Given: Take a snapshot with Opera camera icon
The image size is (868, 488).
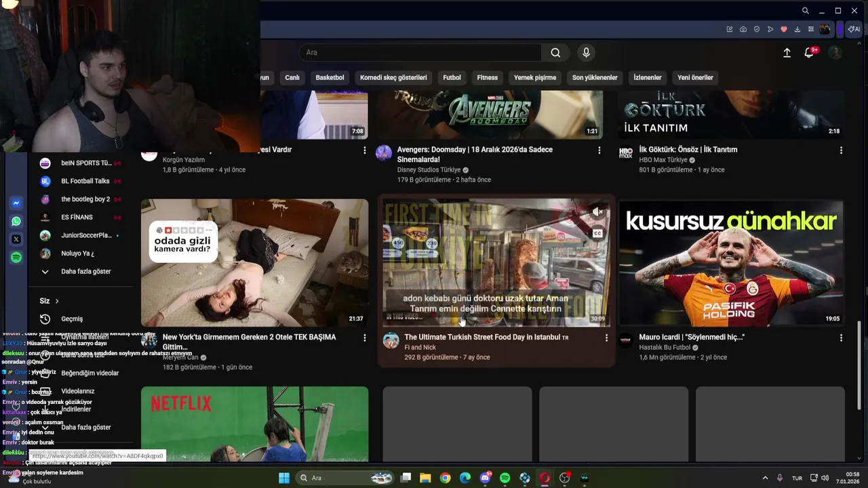Looking at the screenshot, I should tap(743, 29).
